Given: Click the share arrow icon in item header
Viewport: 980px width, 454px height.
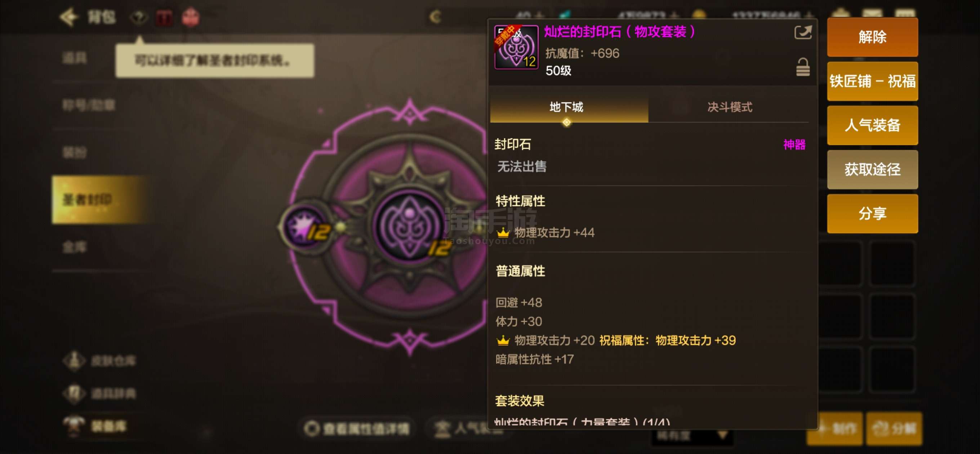Looking at the screenshot, I should [803, 32].
